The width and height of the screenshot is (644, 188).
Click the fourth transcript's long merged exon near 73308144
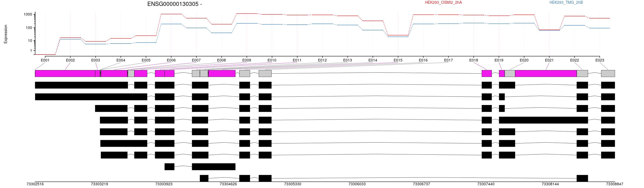[x=543, y=120]
